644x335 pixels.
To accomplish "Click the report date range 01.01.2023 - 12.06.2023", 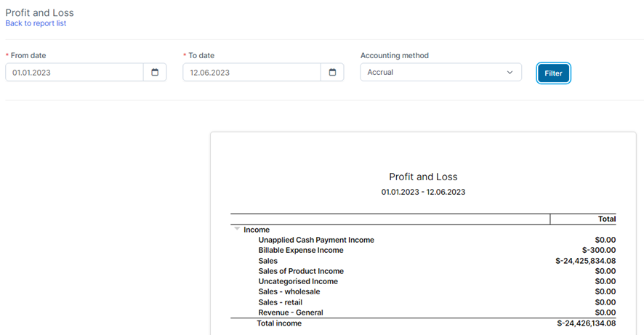I will click(423, 192).
